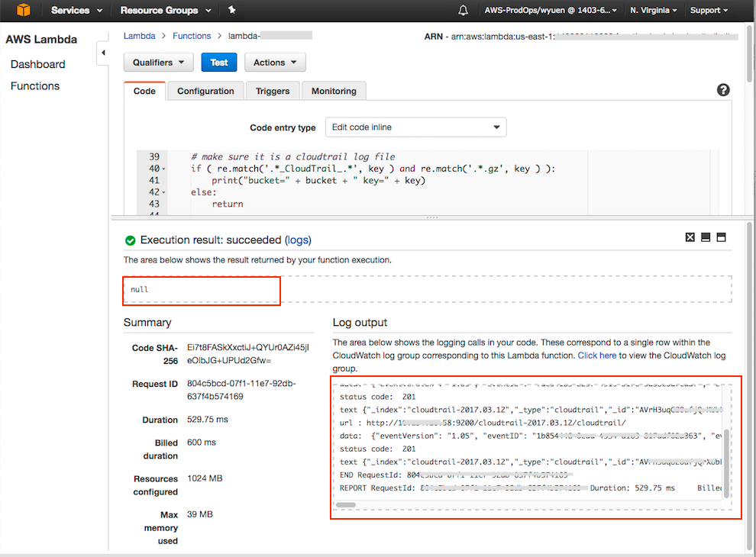The width and height of the screenshot is (756, 557).
Task: Open Dashboard in the Lambda sidebar
Action: tap(37, 64)
